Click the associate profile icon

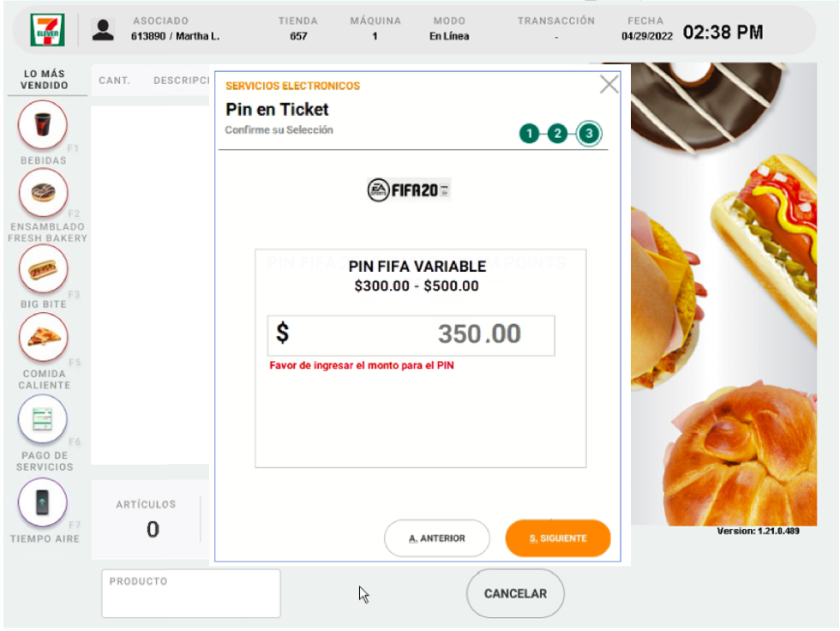click(104, 30)
